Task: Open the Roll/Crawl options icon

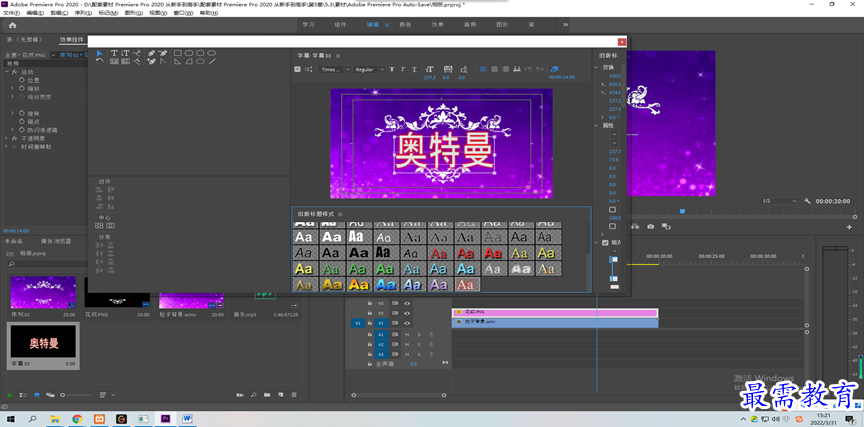Action: [309, 69]
